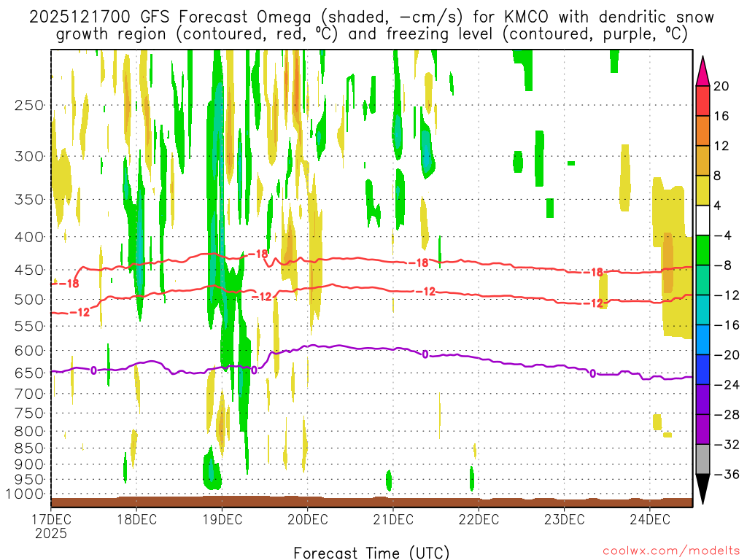
Task: Click the 800 pressure level label
Action: coord(29,432)
